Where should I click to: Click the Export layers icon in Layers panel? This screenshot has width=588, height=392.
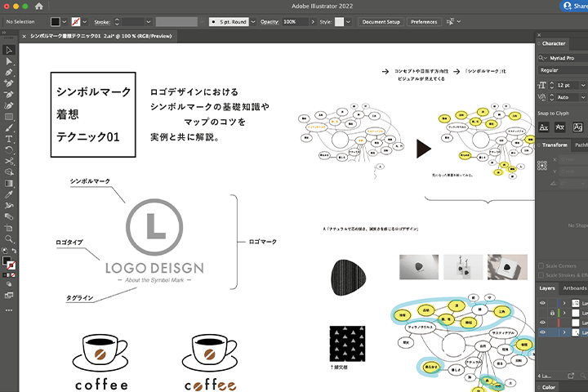(571, 376)
